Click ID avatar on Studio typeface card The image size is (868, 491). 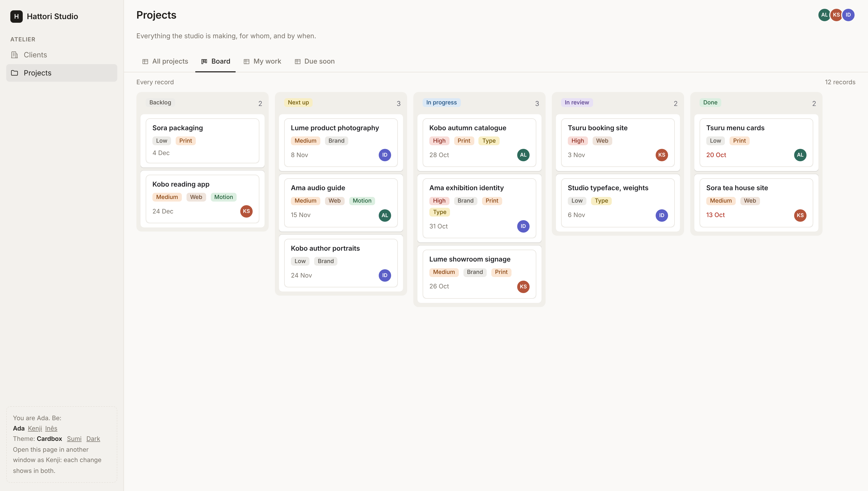pos(662,216)
